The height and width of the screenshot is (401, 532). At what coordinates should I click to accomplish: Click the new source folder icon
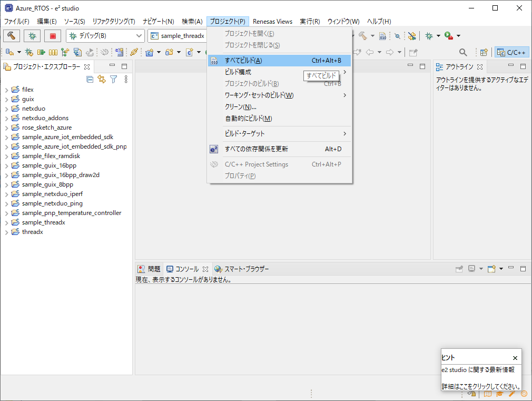169,52
